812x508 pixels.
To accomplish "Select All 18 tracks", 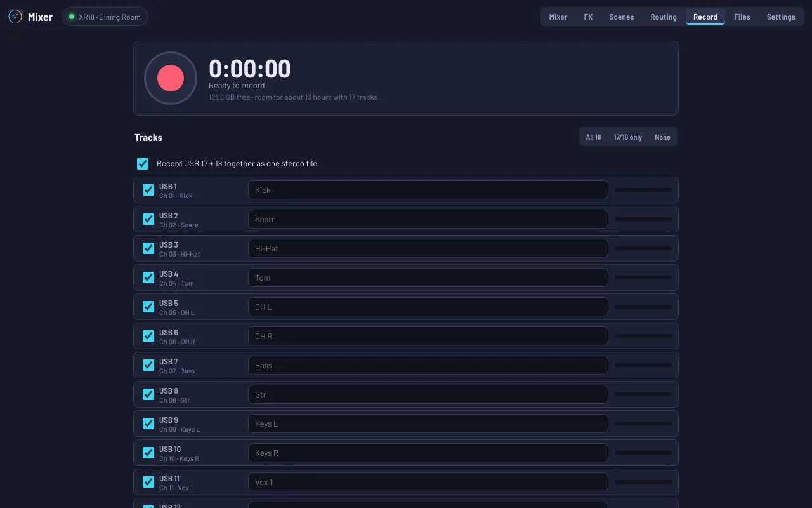I will pos(594,137).
